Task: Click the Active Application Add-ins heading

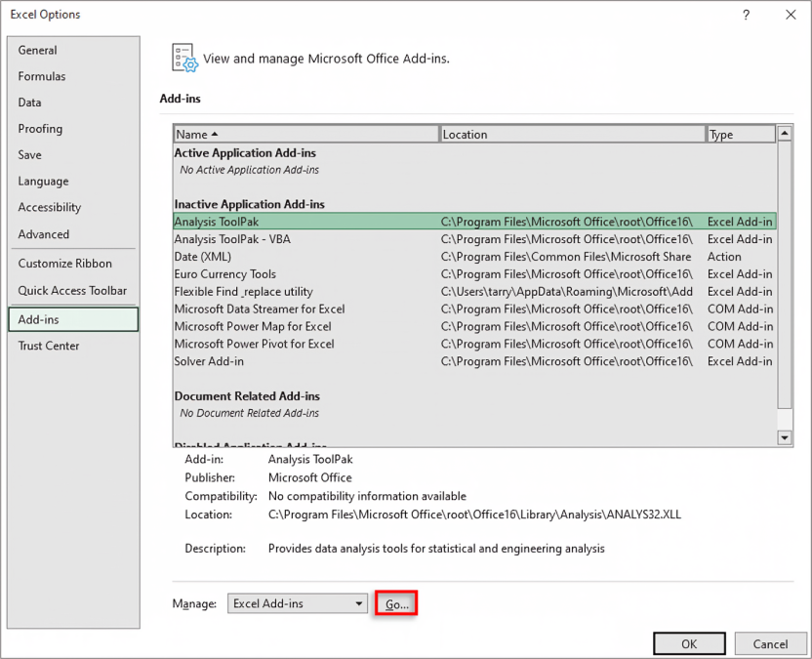Action: pos(245,153)
